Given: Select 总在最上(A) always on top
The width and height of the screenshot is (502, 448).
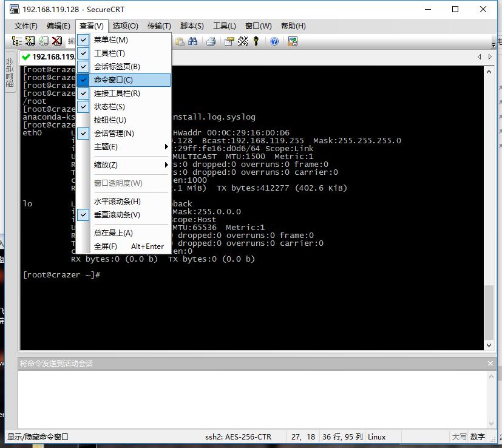Looking at the screenshot, I should 123,233.
